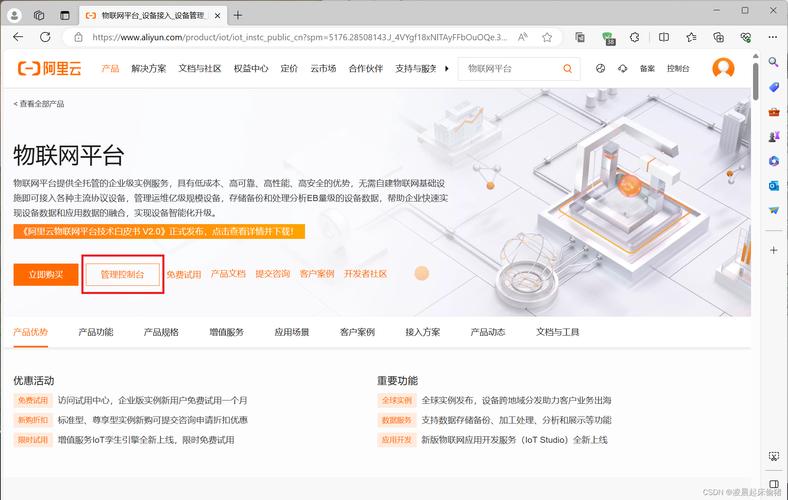Screen dimensions: 788x500
Task: Click the 备案 header link
Action: [647, 68]
